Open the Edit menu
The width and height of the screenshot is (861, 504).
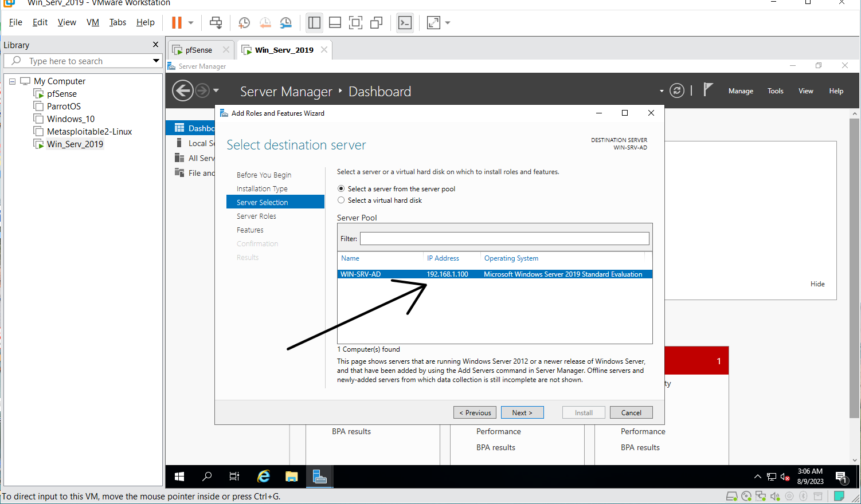(x=40, y=22)
